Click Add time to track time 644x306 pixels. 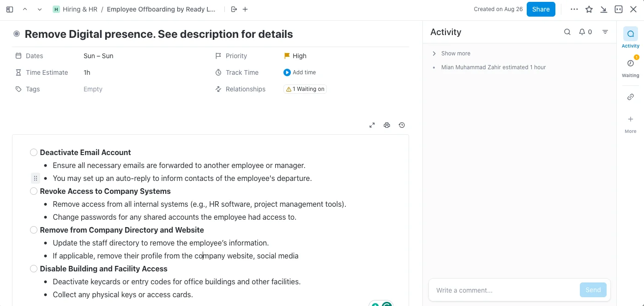click(x=300, y=72)
